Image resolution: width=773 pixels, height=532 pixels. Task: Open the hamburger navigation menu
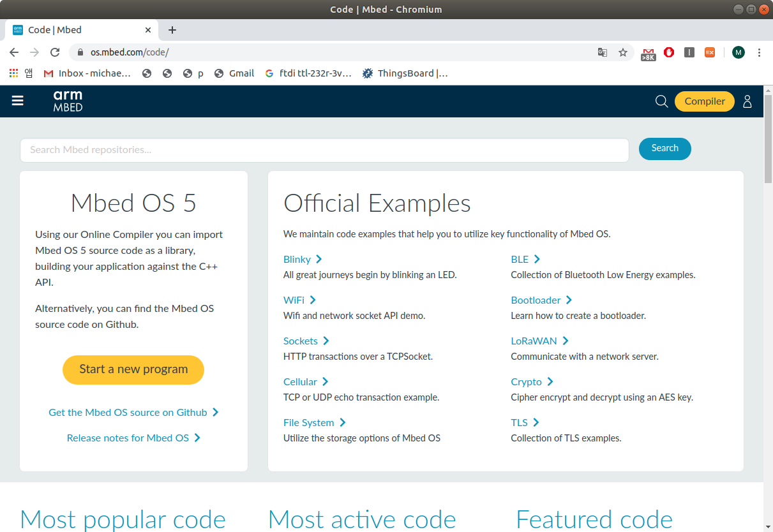pos(18,101)
